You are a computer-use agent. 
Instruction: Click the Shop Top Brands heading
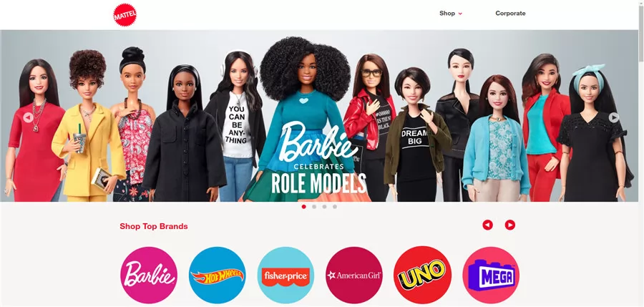click(154, 226)
